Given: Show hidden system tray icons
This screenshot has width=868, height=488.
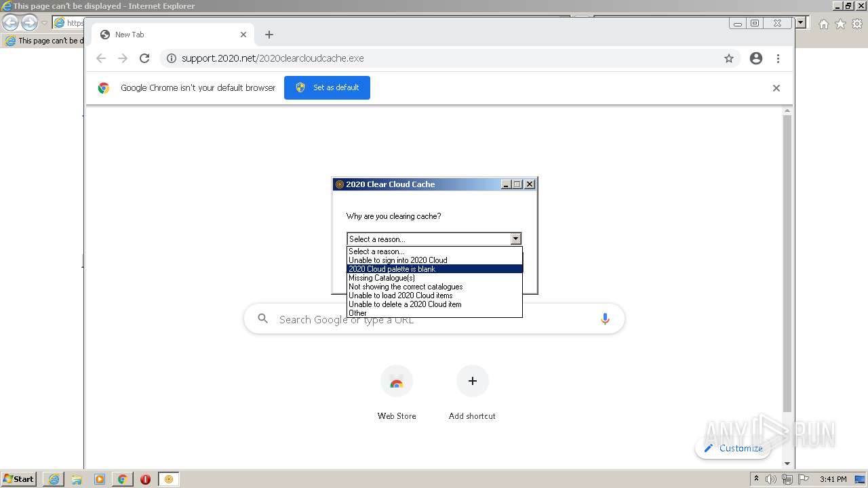Looking at the screenshot, I should (x=756, y=479).
